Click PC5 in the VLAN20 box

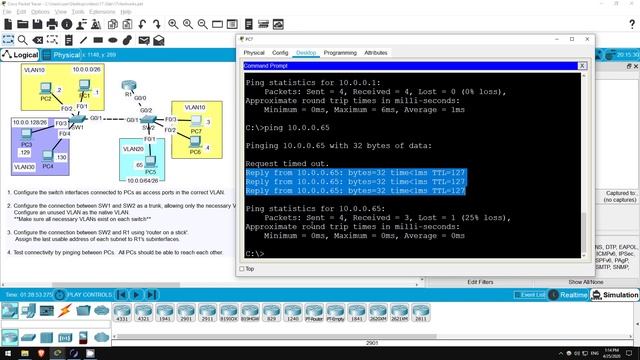point(150,162)
